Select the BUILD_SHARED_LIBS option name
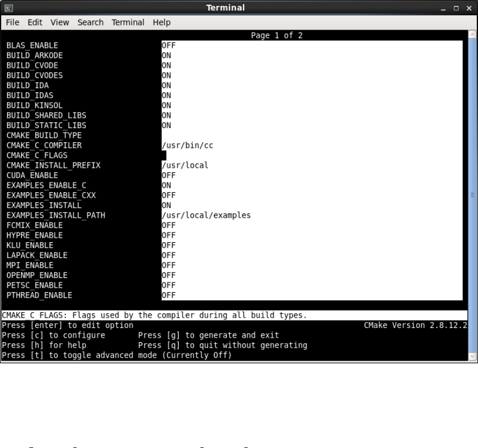This screenshot has height=448, width=478. [46, 116]
